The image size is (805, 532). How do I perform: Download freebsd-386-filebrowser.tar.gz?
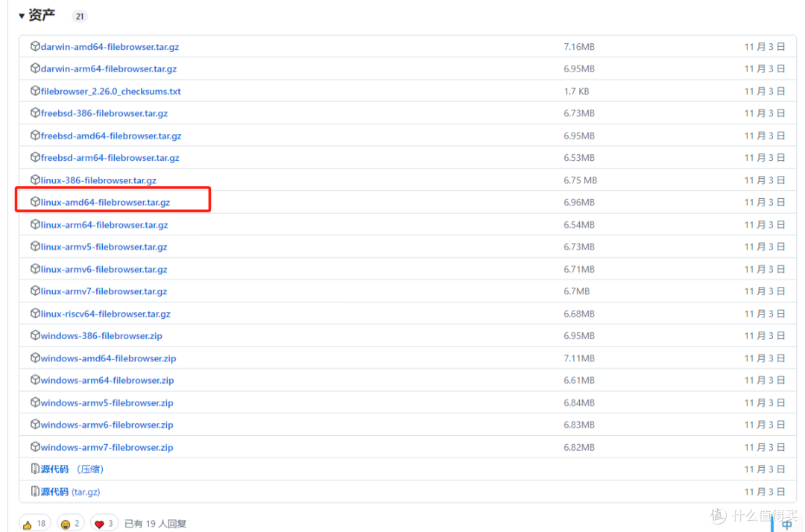click(104, 113)
